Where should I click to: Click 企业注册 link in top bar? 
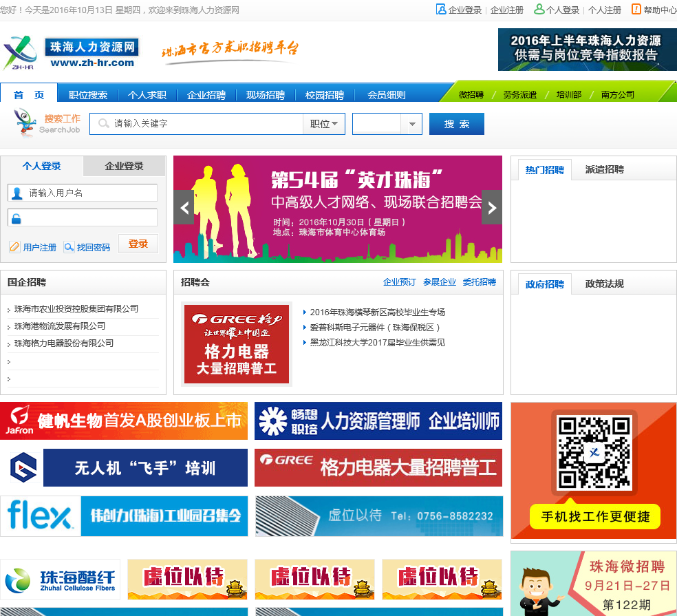point(507,10)
